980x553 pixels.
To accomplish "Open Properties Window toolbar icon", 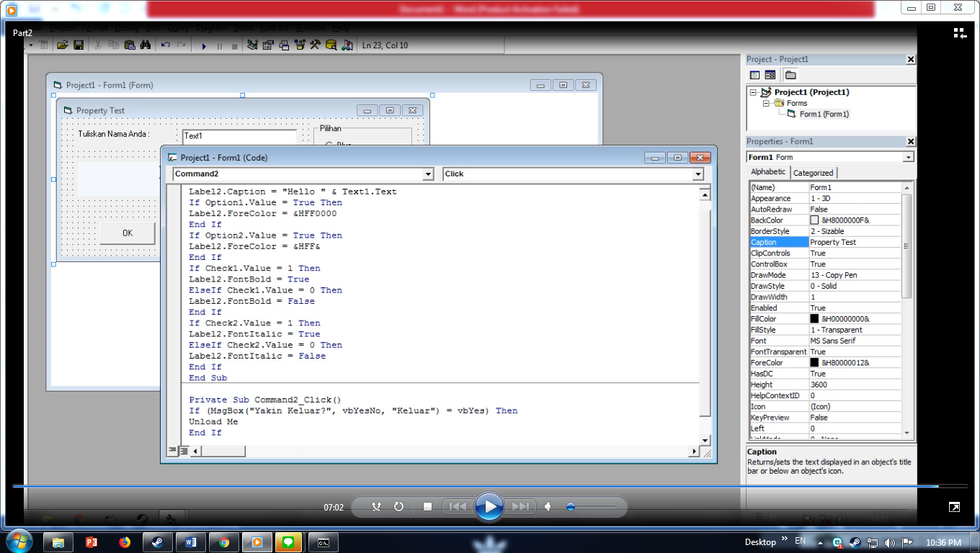I will click(x=268, y=45).
